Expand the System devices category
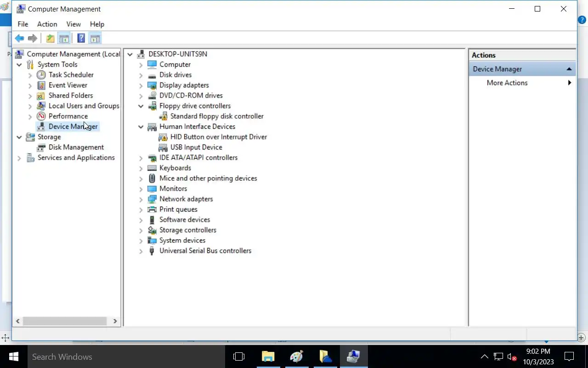Image resolution: width=588 pixels, height=368 pixels. [141, 241]
